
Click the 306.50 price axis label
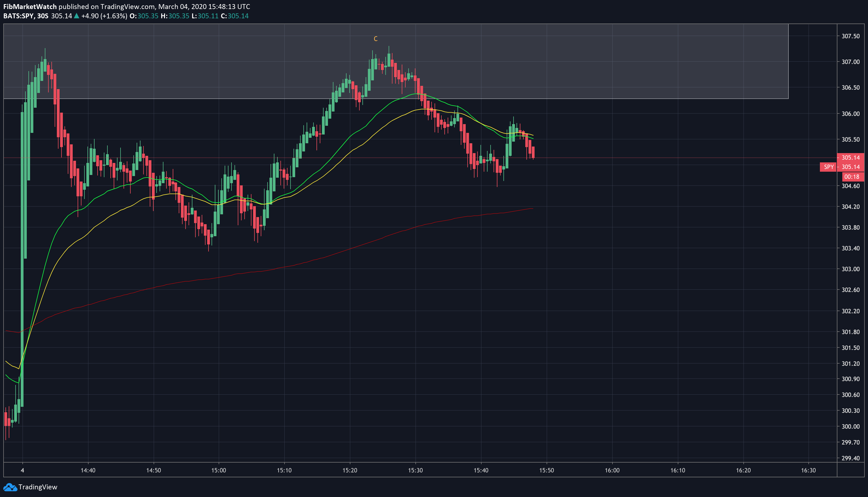851,88
